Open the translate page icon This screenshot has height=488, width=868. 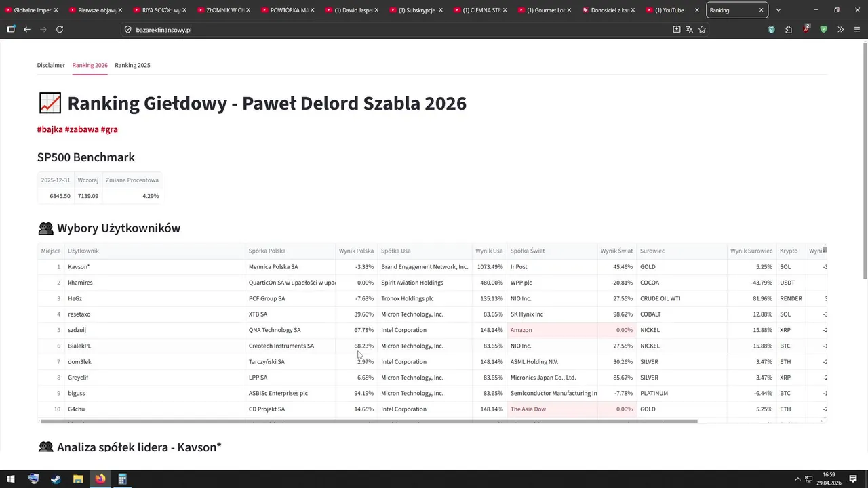tap(689, 29)
